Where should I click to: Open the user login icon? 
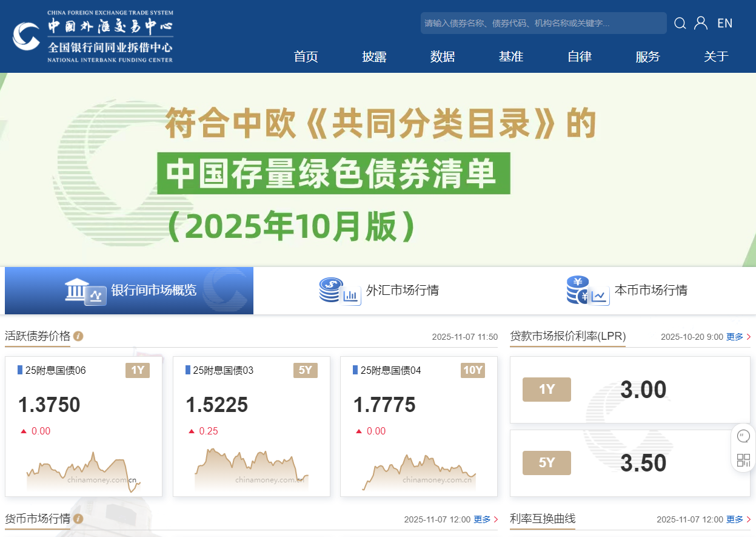click(701, 22)
